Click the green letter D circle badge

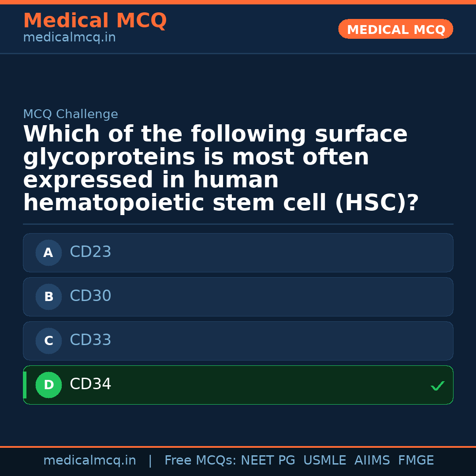48,385
